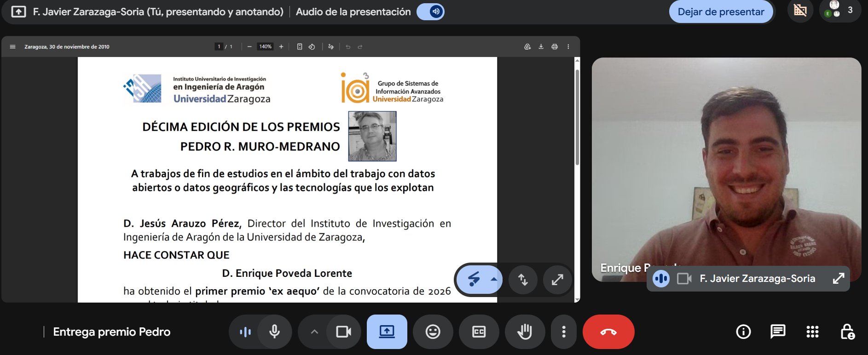Click the meeting title Entrega premio Pedro

pyautogui.click(x=112, y=332)
